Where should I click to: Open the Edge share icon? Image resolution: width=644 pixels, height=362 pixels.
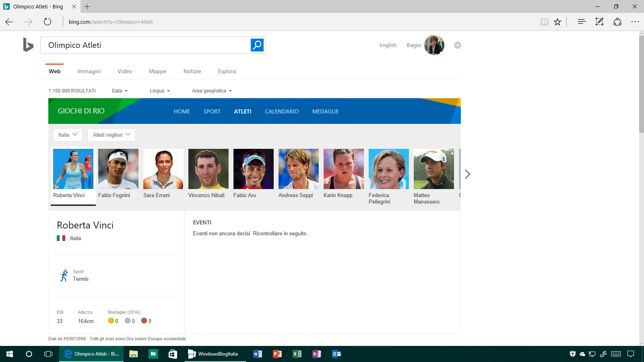(x=617, y=22)
